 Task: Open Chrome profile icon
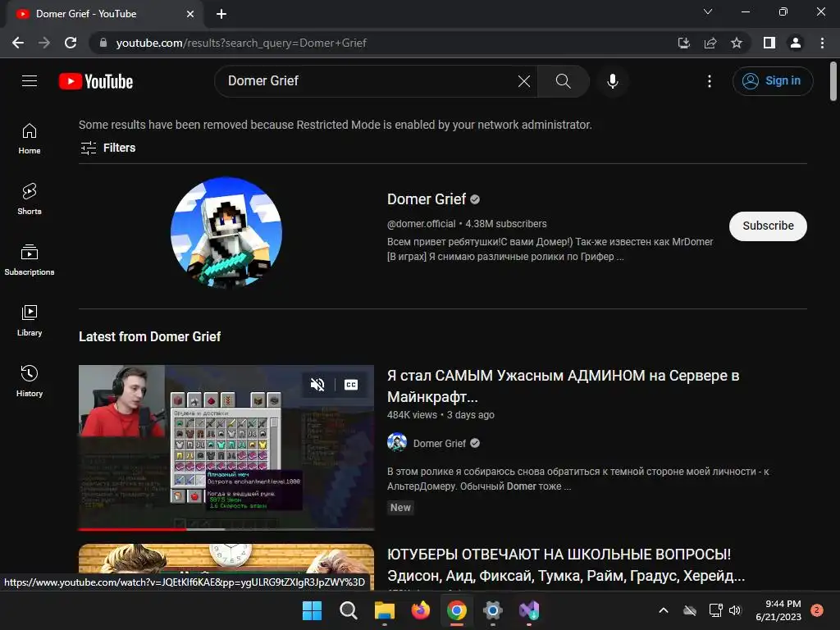(796, 43)
